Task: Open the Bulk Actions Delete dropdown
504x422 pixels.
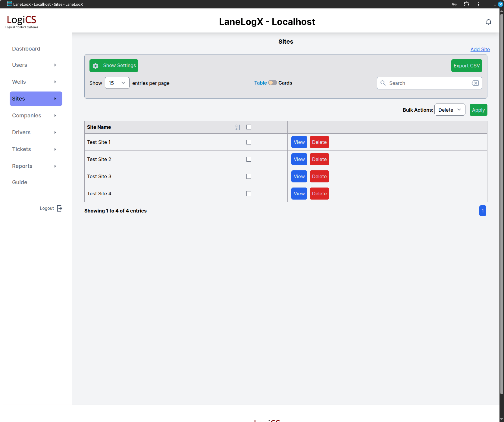Action: tap(449, 110)
